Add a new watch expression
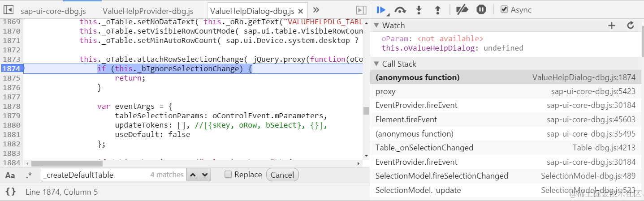This screenshot has width=644, height=201. 612,26
